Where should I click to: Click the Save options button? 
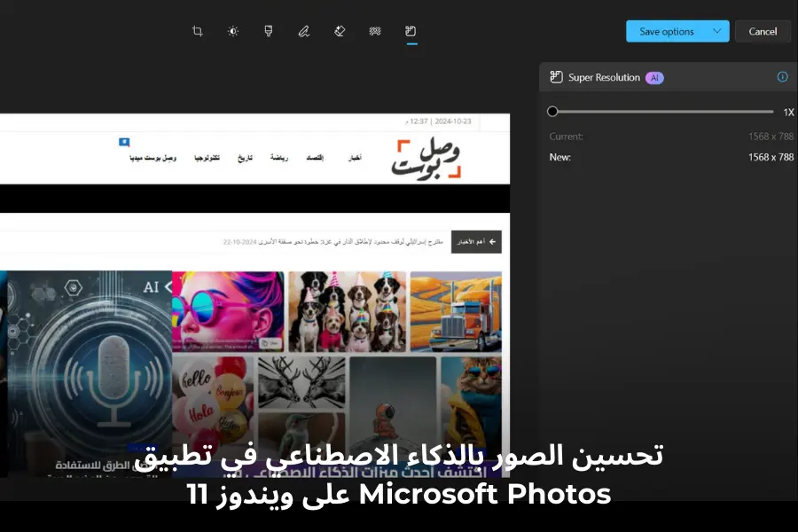pyautogui.click(x=666, y=32)
